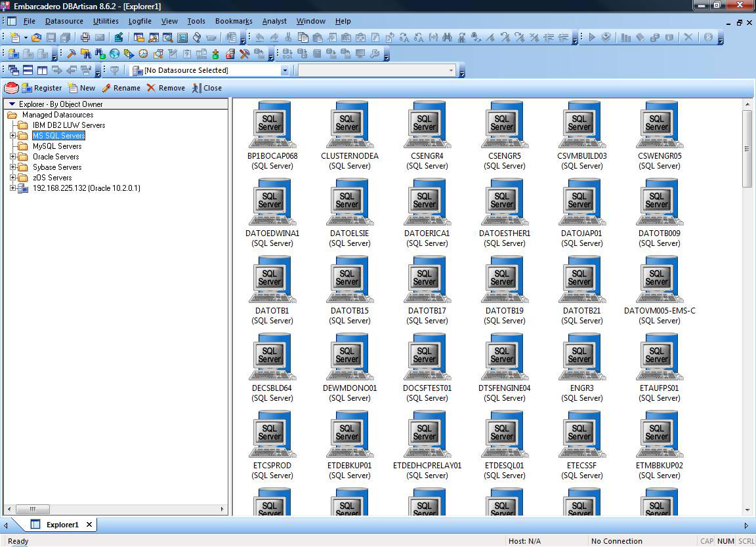
Task: Click the Open file folder icon
Action: [36, 37]
